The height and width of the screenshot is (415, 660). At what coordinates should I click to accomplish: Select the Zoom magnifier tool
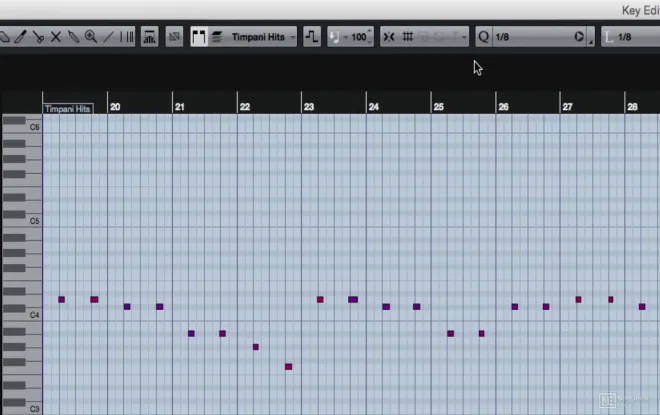(90, 37)
